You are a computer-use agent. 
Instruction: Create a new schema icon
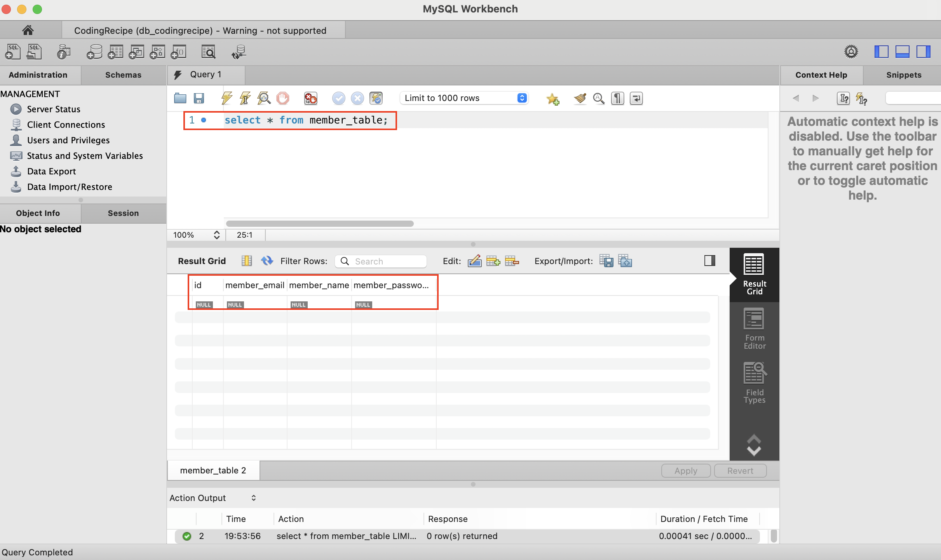click(94, 52)
